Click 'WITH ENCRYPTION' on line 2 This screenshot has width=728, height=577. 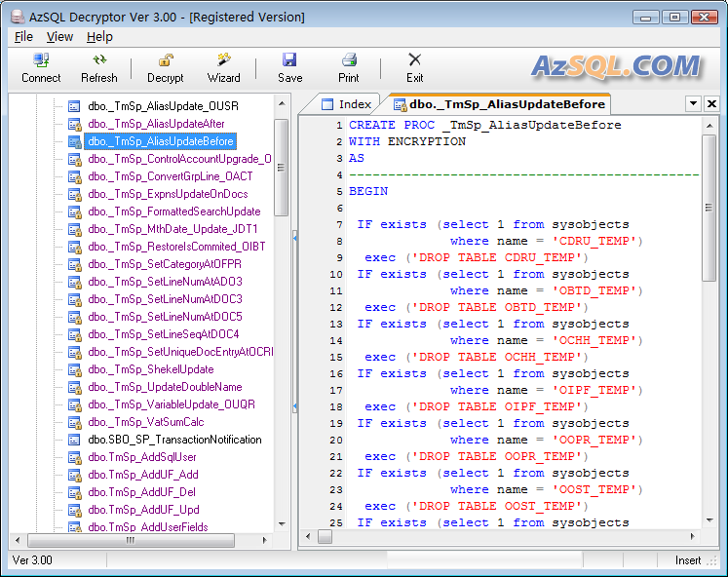click(x=407, y=141)
